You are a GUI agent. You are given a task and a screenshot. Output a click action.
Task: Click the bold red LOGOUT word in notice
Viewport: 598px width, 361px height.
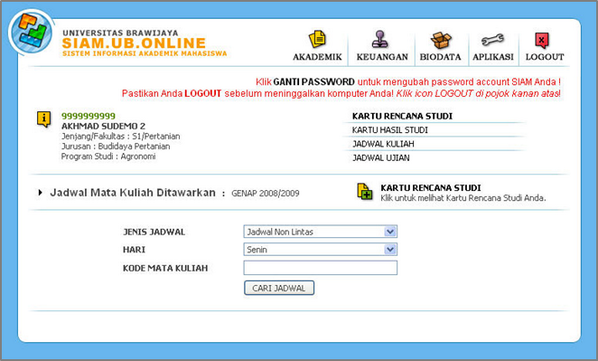point(203,94)
